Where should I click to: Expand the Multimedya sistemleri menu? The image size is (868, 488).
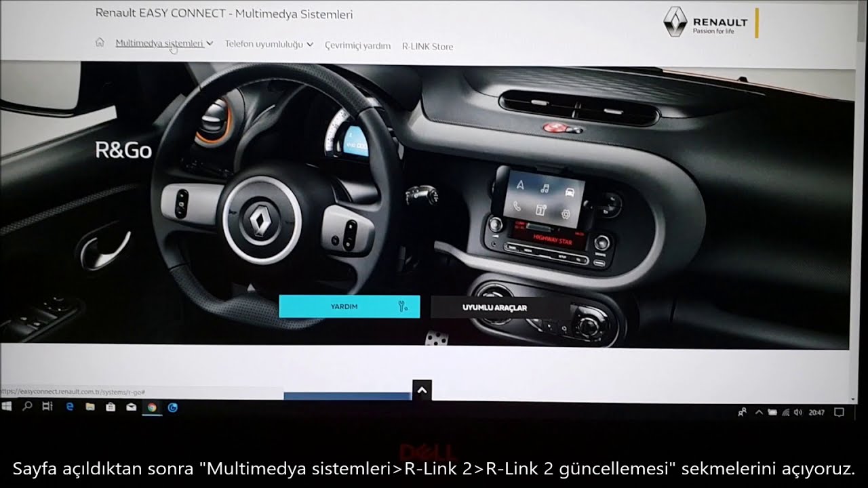(164, 43)
